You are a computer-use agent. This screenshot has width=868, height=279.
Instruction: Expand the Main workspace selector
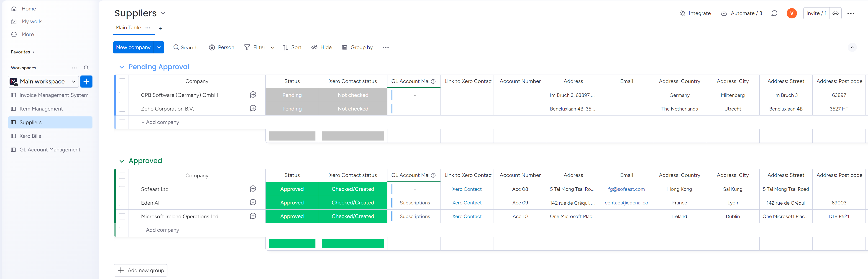(74, 81)
